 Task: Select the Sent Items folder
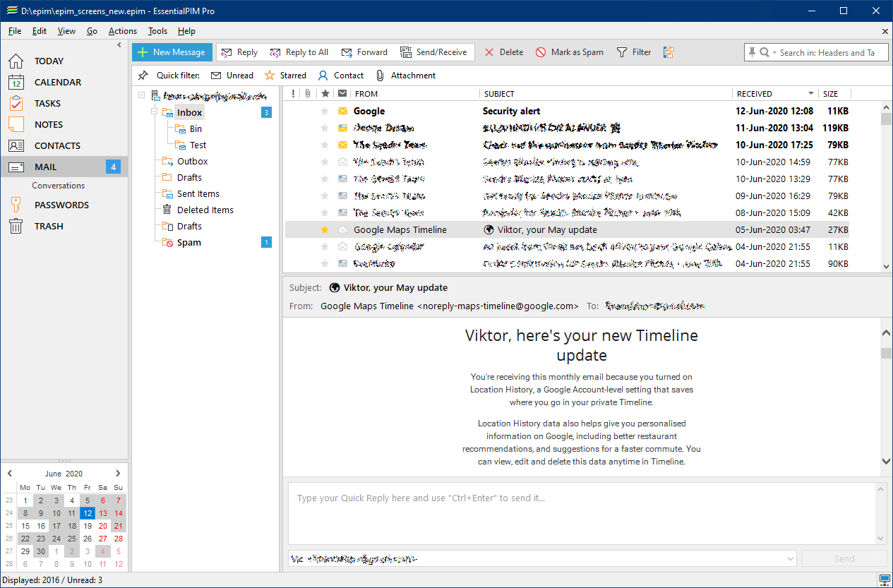point(198,193)
